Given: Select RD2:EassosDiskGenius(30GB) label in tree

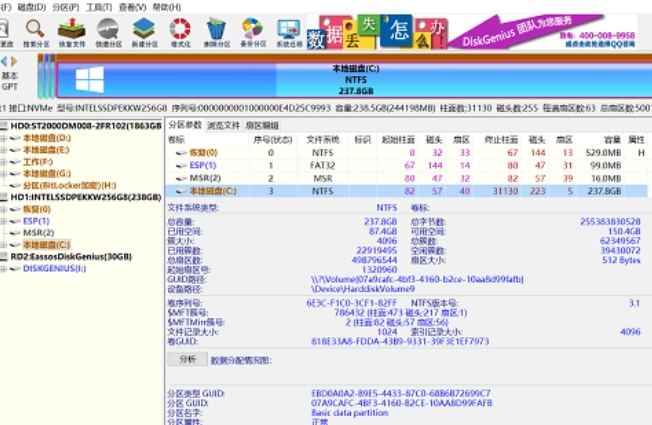Looking at the screenshot, I should coord(71,257).
